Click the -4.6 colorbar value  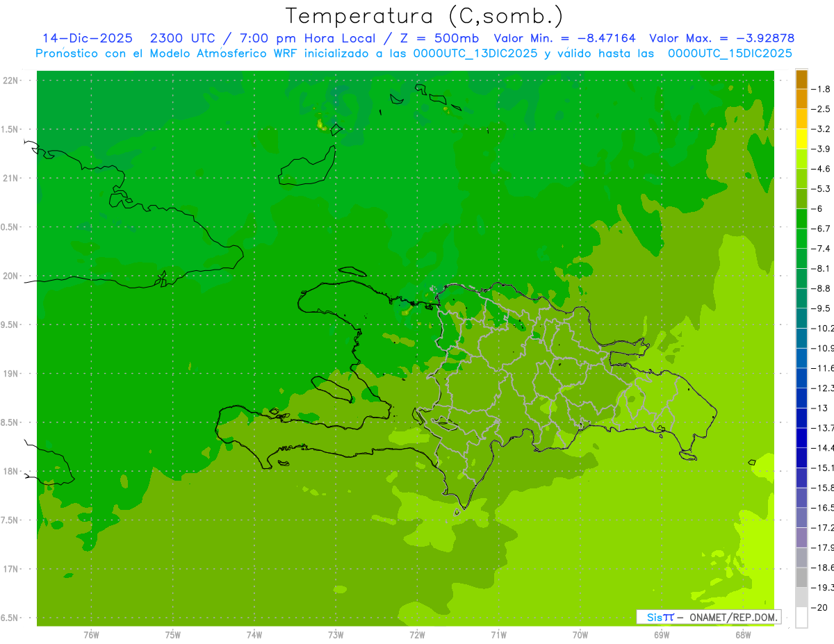(821, 169)
